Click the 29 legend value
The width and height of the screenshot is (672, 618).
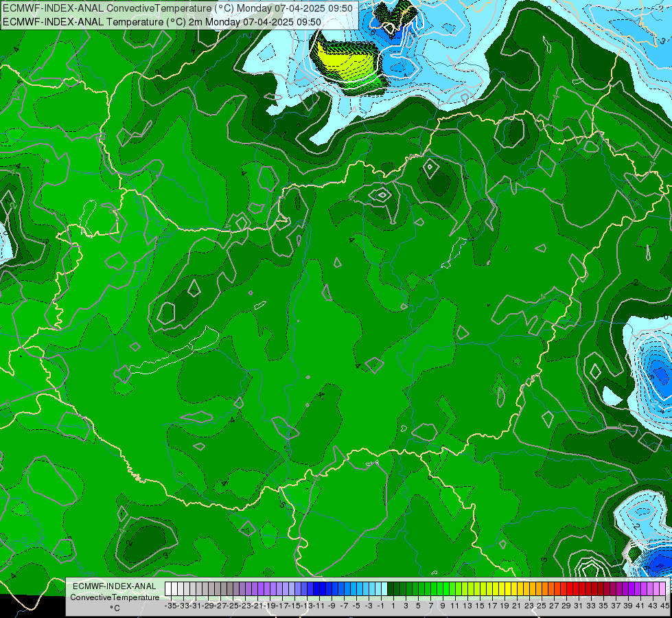(566, 606)
